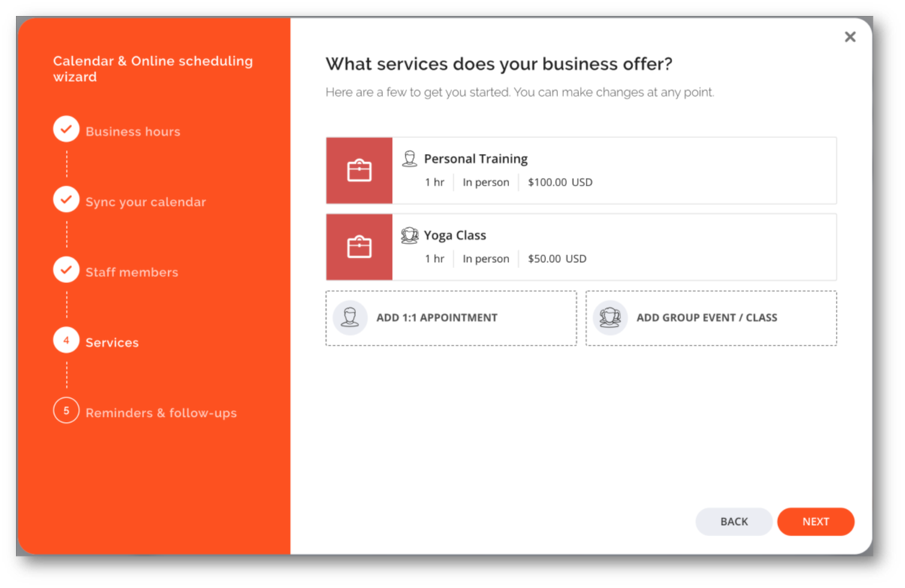Click the group icon on ADD GROUP EVENT / CLASS
The width and height of the screenshot is (905, 588).
tap(610, 318)
